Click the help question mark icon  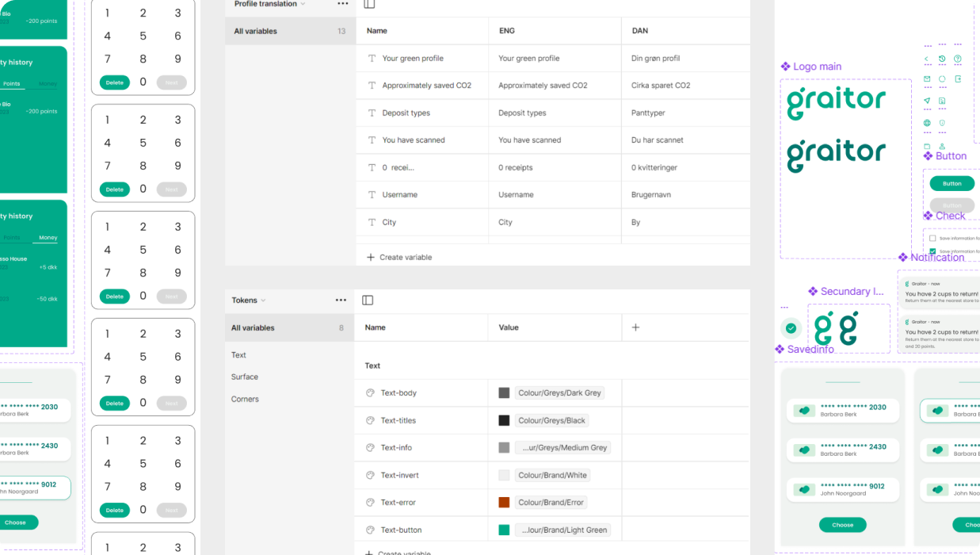coord(958,59)
